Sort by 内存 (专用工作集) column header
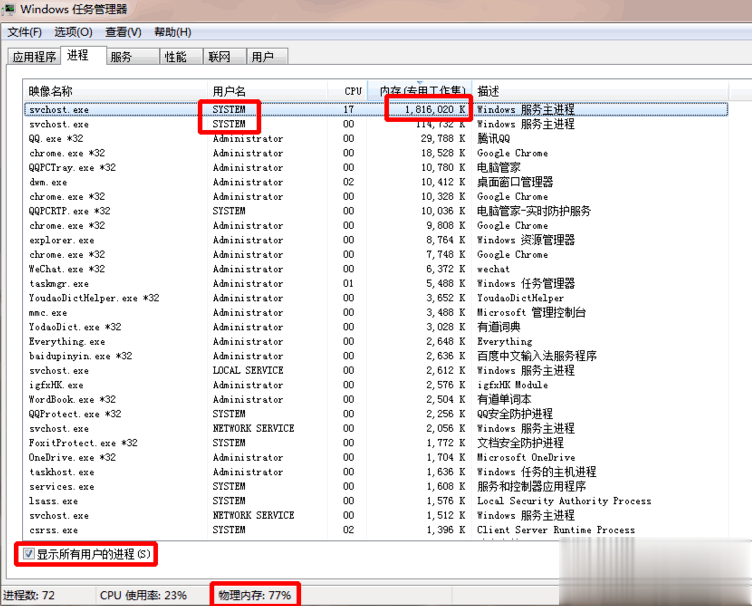The image size is (752, 606). pos(420,91)
